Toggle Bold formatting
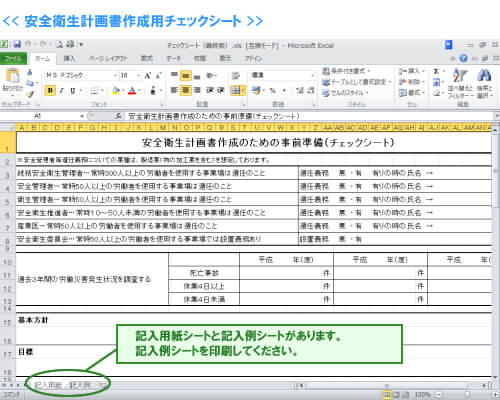The width and height of the screenshot is (500, 400). 50,90
